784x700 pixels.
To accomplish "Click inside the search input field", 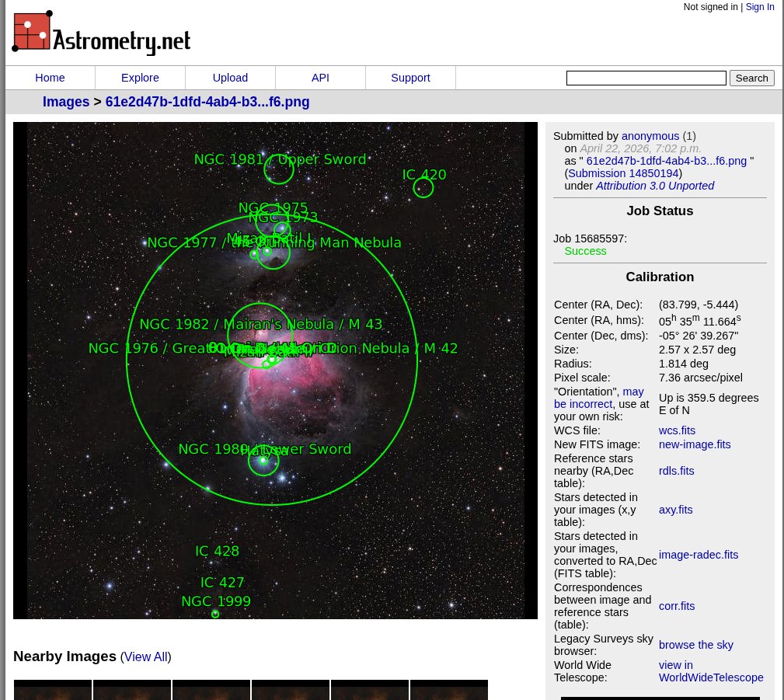I will [x=646, y=78].
